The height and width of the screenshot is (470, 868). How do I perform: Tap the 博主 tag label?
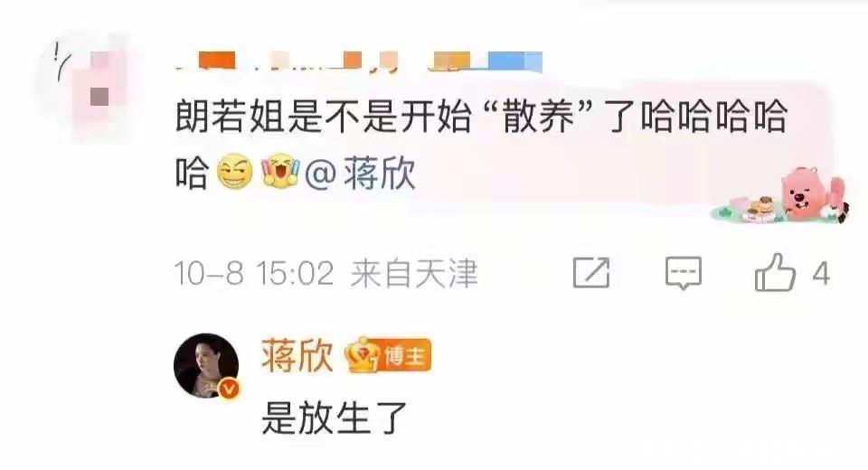click(405, 355)
